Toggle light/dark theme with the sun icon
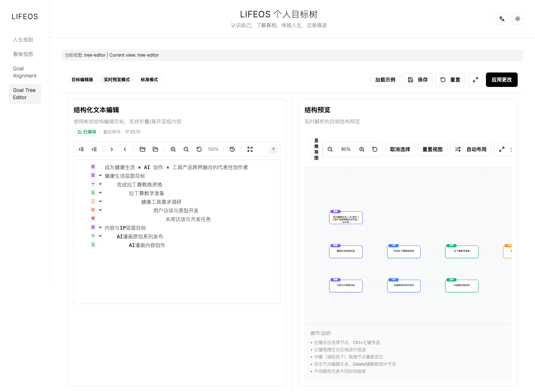The width and height of the screenshot is (535, 392). click(x=518, y=19)
